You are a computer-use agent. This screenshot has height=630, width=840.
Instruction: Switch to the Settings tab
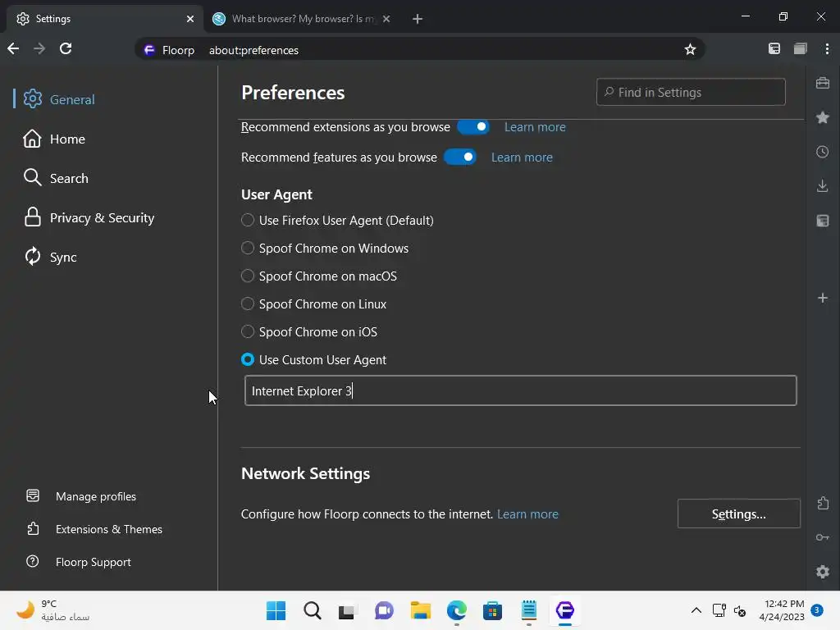106,19
